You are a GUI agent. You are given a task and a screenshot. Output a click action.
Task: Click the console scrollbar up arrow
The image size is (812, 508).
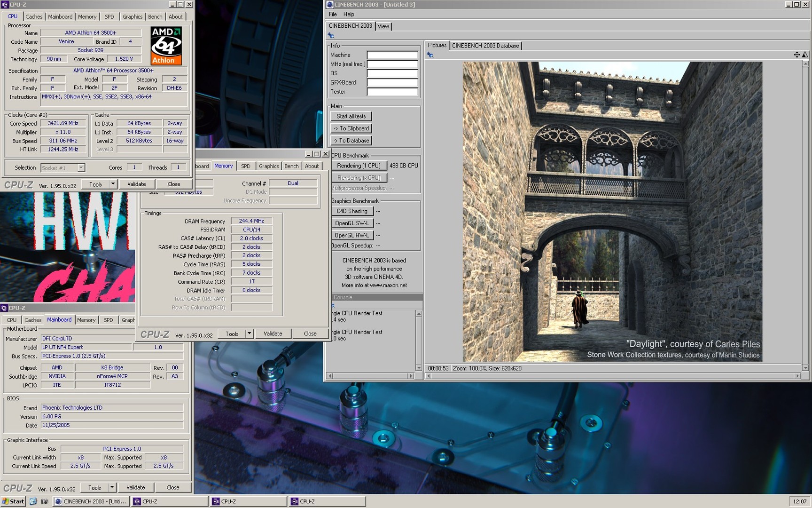(419, 313)
